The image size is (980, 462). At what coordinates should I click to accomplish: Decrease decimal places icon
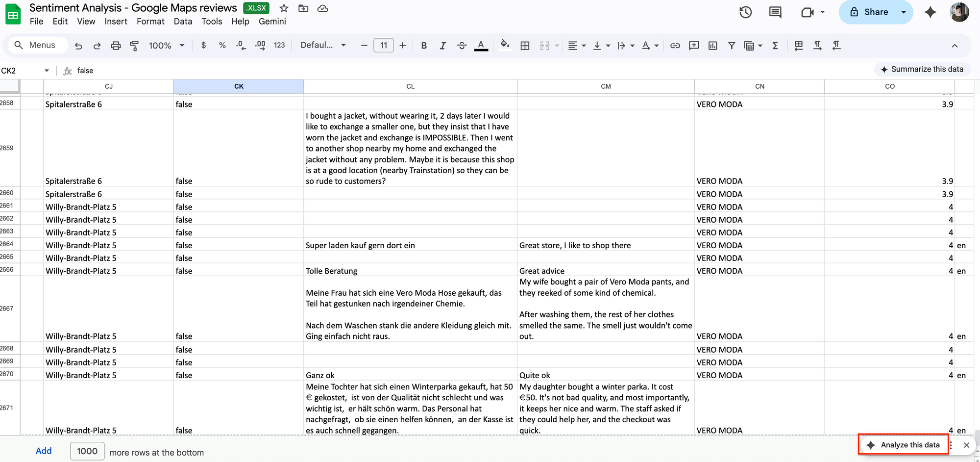pyautogui.click(x=241, y=45)
